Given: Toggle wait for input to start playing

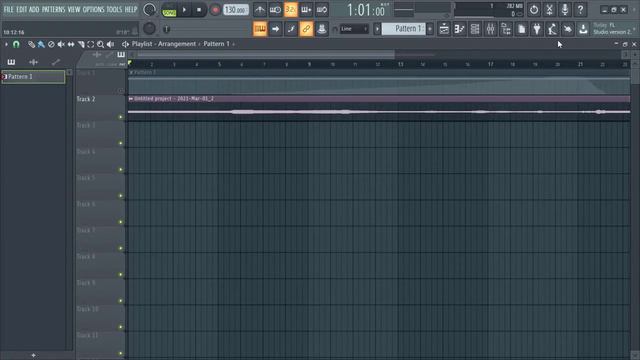Looking at the screenshot, I should click(275, 10).
